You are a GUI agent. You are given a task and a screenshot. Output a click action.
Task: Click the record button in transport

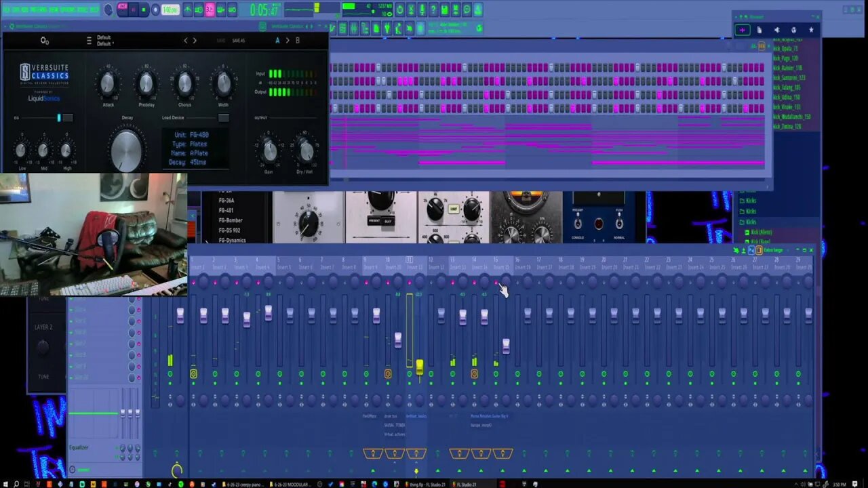(x=155, y=10)
